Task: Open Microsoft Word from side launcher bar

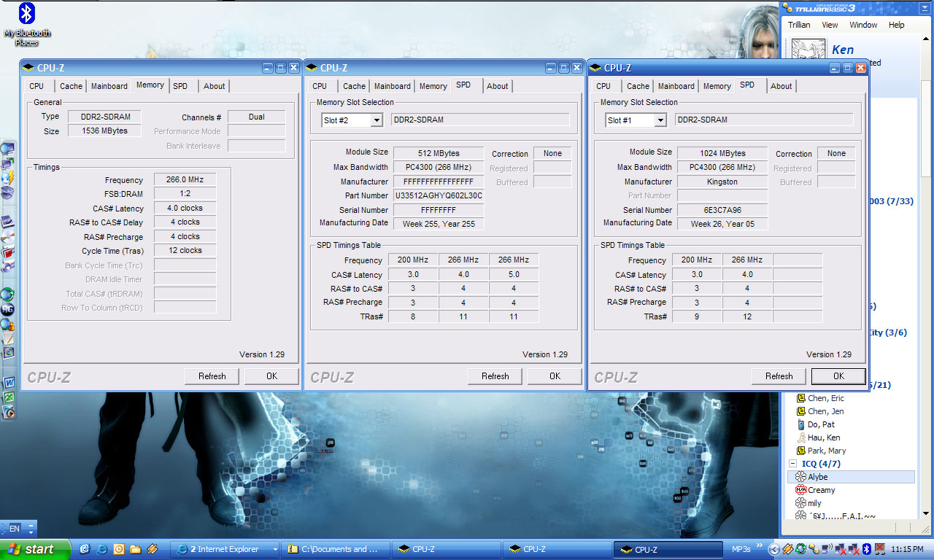Action: (x=9, y=382)
